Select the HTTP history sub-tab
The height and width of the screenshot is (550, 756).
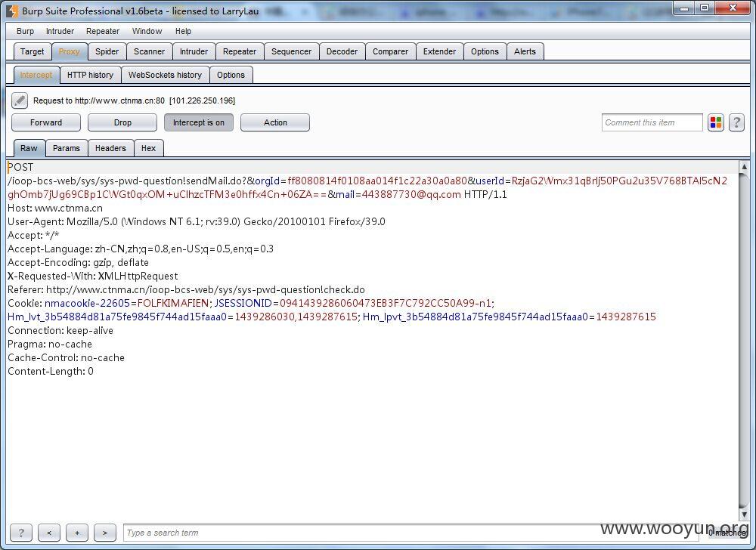[x=90, y=75]
